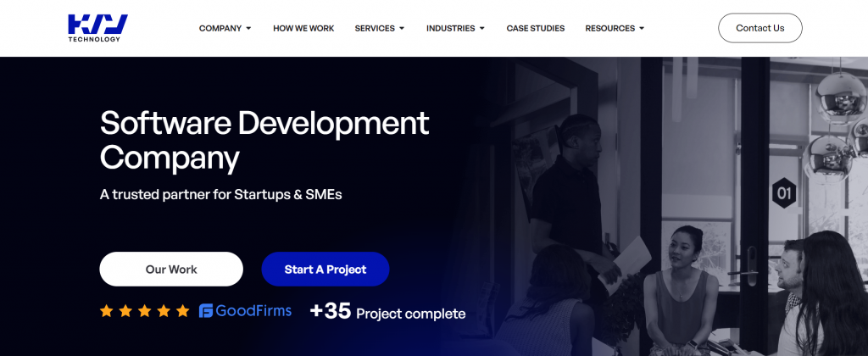Viewport: 868px width, 356px height.
Task: Open the How We Work page
Action: click(303, 28)
